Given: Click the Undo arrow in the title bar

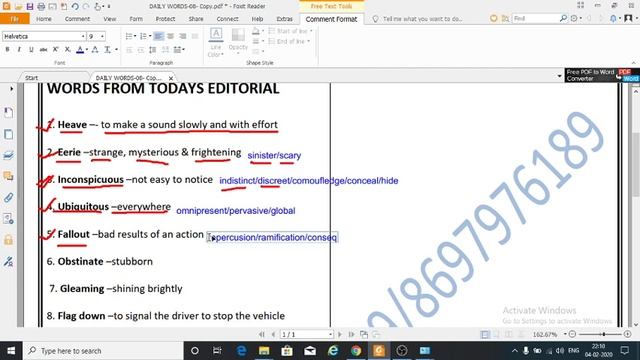Looking at the screenshot, I should (x=75, y=6).
